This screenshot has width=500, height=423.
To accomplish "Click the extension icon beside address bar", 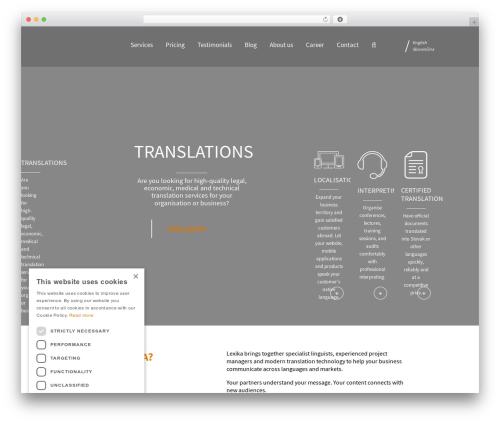I will [340, 20].
